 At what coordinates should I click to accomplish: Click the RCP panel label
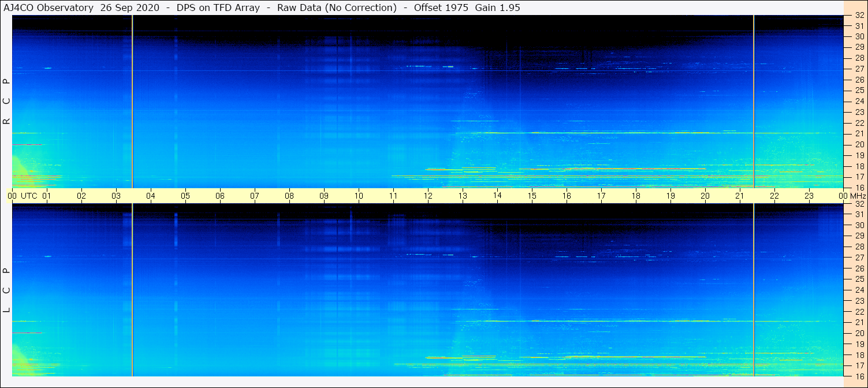point(7,102)
